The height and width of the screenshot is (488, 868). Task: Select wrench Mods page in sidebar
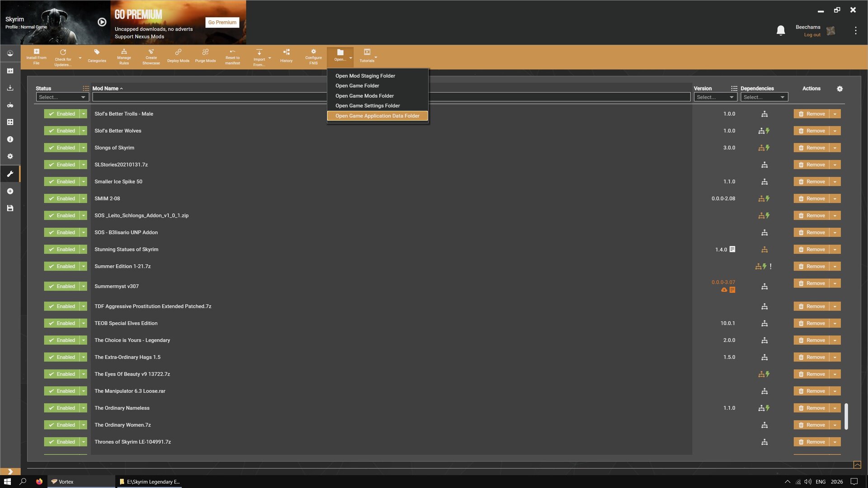click(x=10, y=174)
